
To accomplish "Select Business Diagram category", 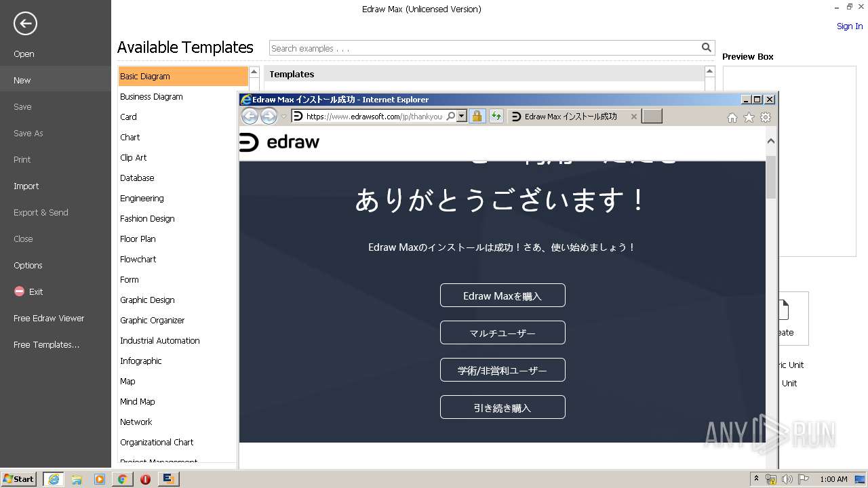I will click(151, 96).
